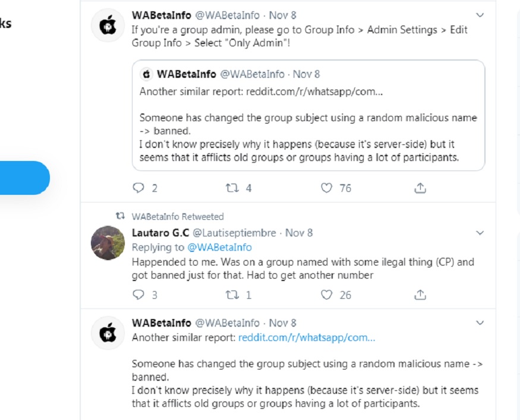Image resolution: width=520 pixels, height=420 pixels.
Task: Click the @WABetaInfo mention in Lautaro's reply
Action: pos(219,248)
